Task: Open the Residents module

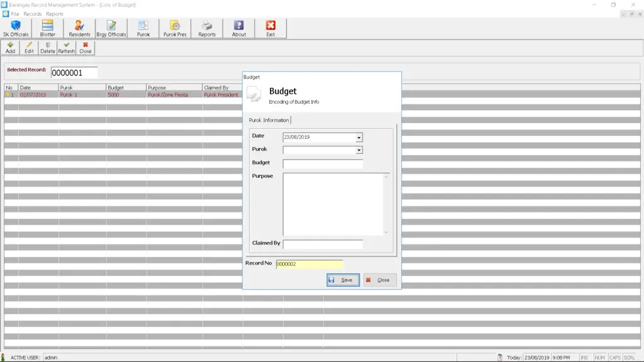Action: tap(79, 28)
